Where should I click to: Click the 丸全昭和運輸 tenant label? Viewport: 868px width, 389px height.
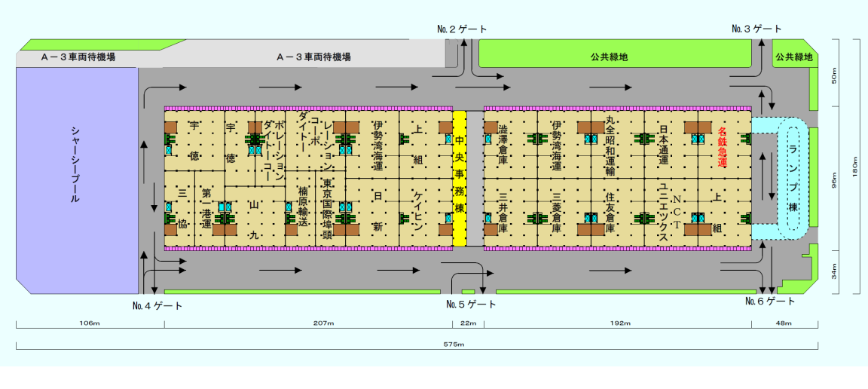[x=610, y=146]
